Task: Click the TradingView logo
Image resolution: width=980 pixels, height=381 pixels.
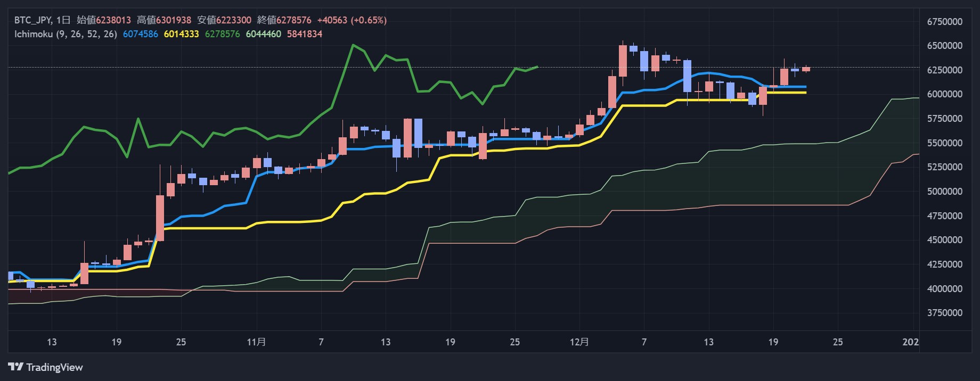Action: point(45,367)
